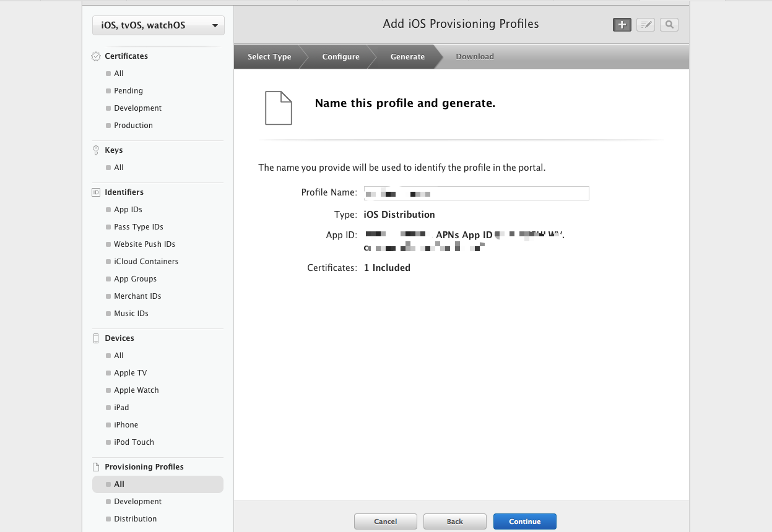Click the Provisioning Profiles document icon

click(96, 467)
